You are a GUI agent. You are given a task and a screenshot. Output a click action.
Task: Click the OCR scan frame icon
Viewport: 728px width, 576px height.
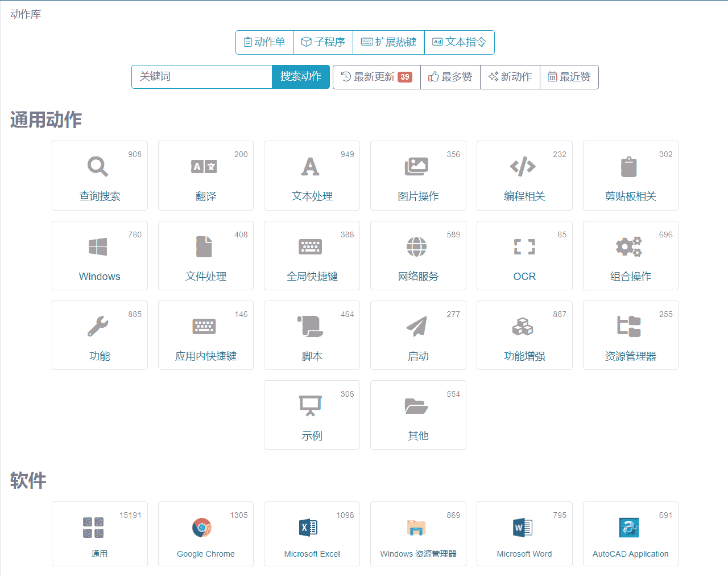(524, 246)
